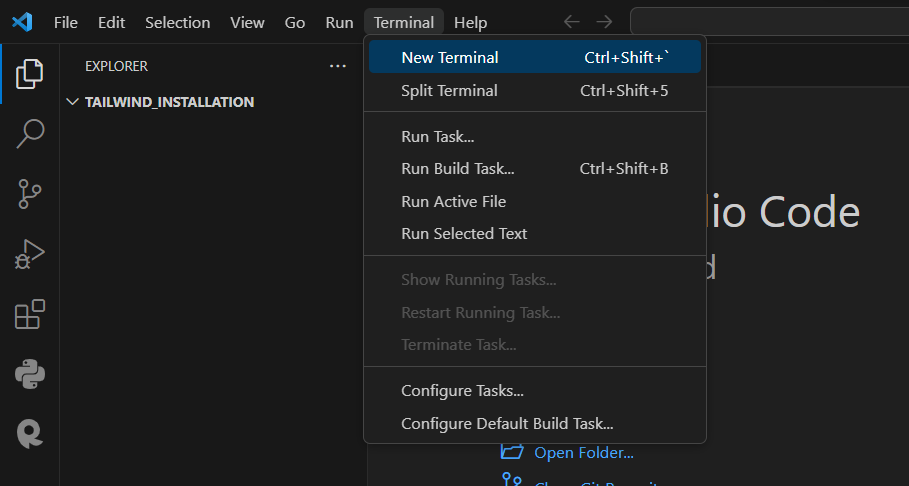
Task: Select Run Active File entry
Action: [535, 201]
